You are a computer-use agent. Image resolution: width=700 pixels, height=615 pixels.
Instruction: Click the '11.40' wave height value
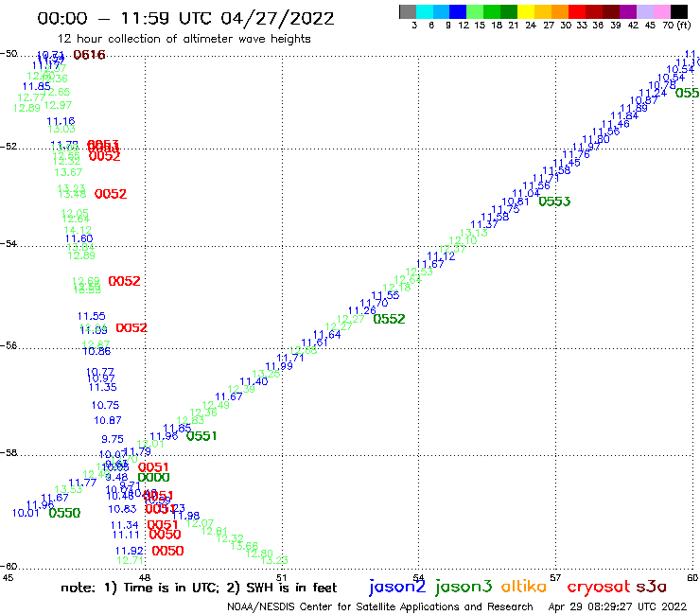tap(254, 381)
